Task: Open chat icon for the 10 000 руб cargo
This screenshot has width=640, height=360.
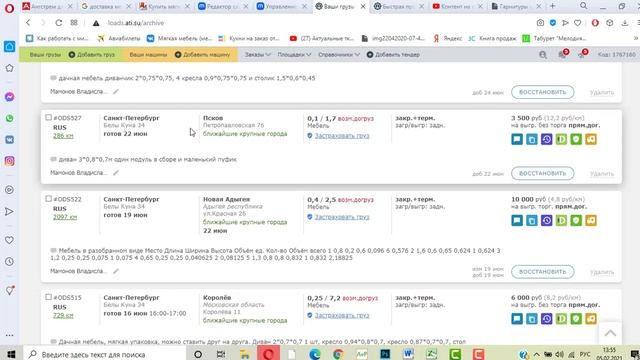Action: (x=517, y=220)
